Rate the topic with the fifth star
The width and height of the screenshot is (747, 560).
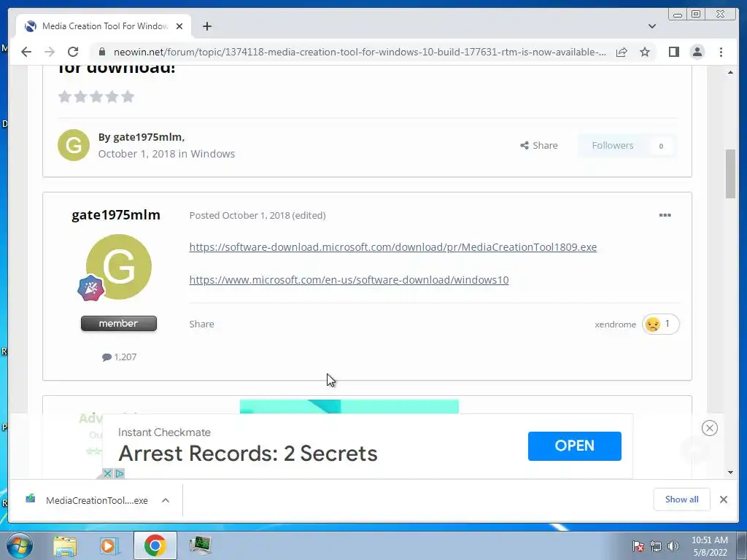pyautogui.click(x=128, y=97)
